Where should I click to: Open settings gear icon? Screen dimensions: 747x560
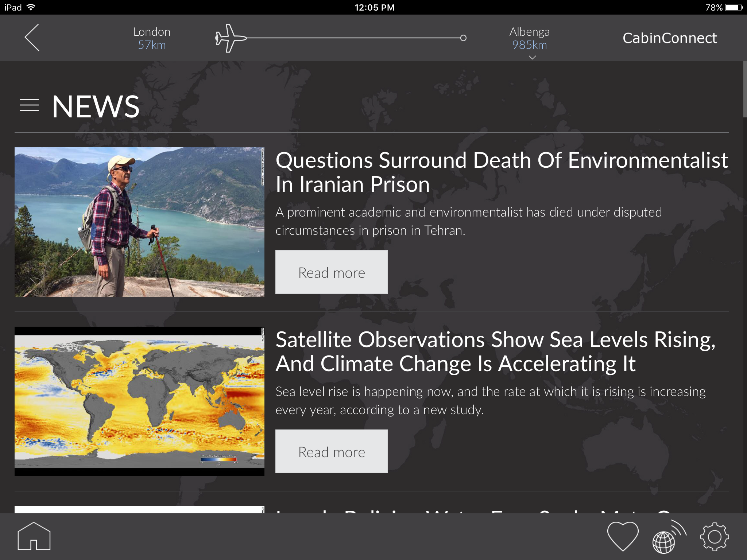point(714,536)
